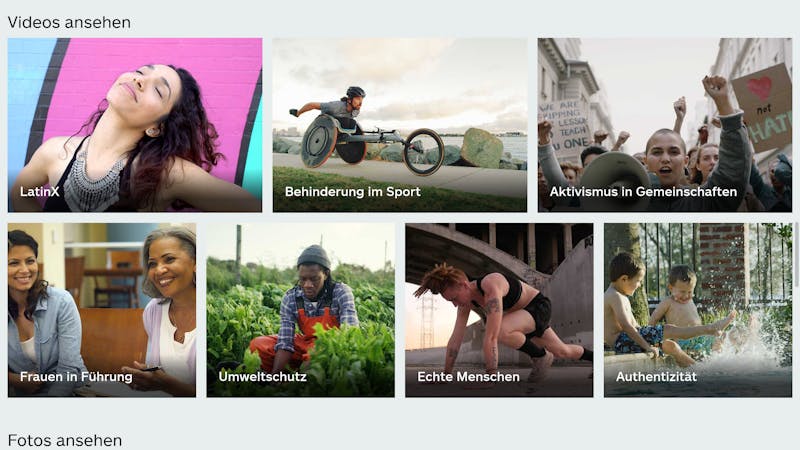This screenshot has height=450, width=800.
Task: Open the kids splashing water thumbnail
Action: click(x=698, y=310)
